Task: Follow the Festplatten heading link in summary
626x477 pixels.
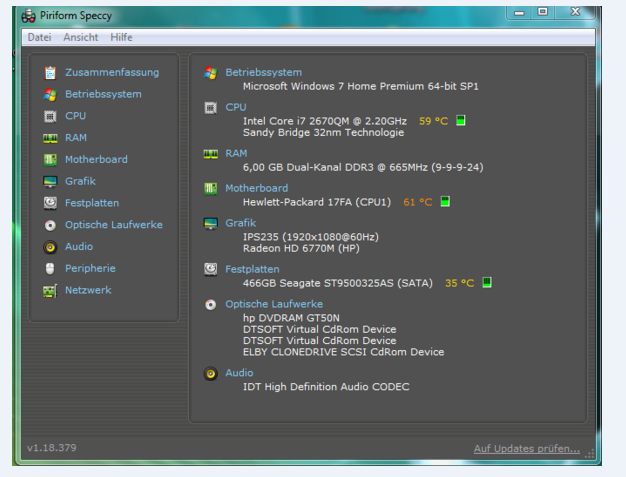Action: click(252, 269)
